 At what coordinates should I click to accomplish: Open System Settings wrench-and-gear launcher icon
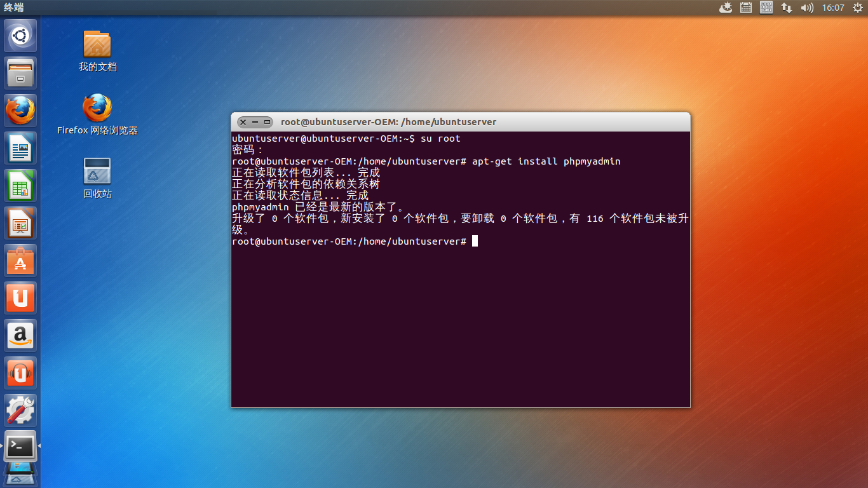pos(20,410)
